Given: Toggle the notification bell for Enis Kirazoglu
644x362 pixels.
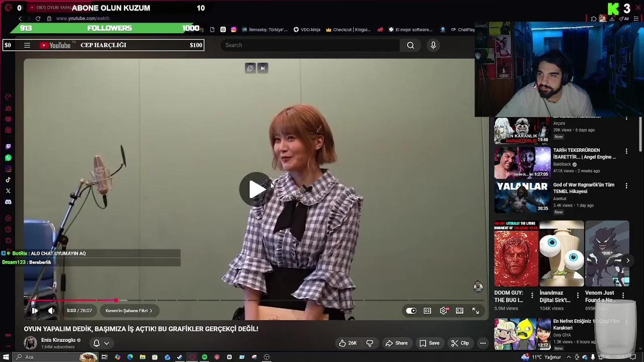Looking at the screenshot, I should pos(97,343).
